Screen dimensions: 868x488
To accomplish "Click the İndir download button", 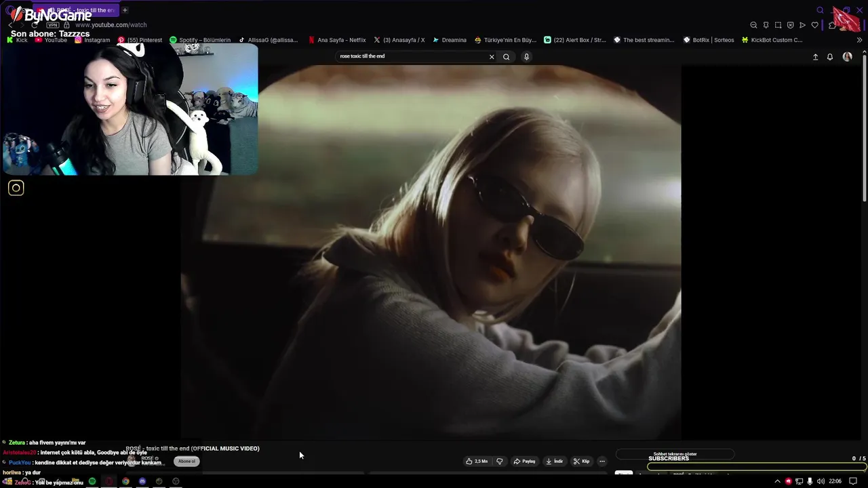I will pos(555,462).
